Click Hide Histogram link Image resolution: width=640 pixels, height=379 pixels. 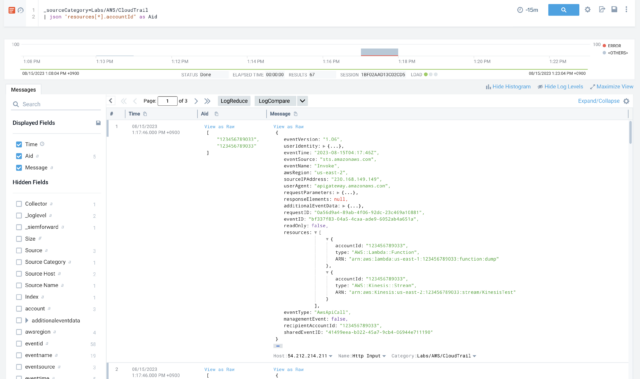[508, 86]
